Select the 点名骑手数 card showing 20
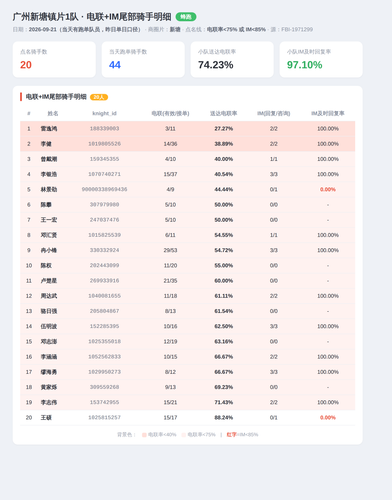The width and height of the screenshot is (392, 500). click(x=54, y=59)
